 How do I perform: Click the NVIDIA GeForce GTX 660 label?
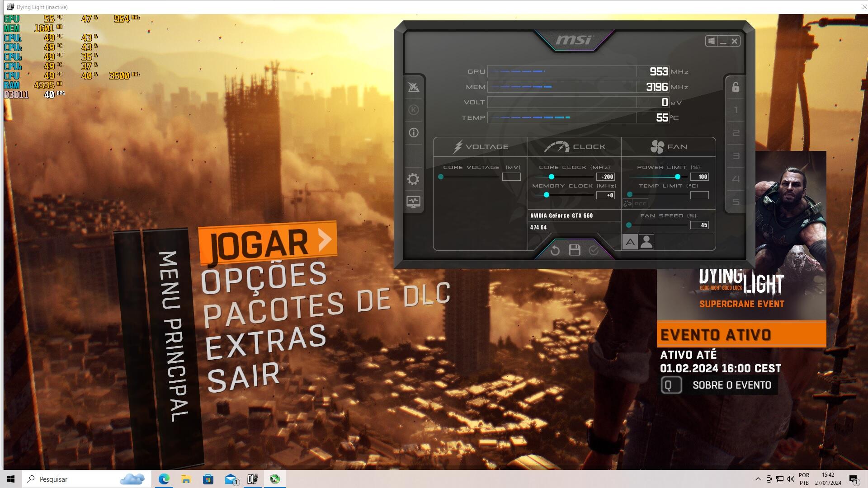[x=561, y=216]
